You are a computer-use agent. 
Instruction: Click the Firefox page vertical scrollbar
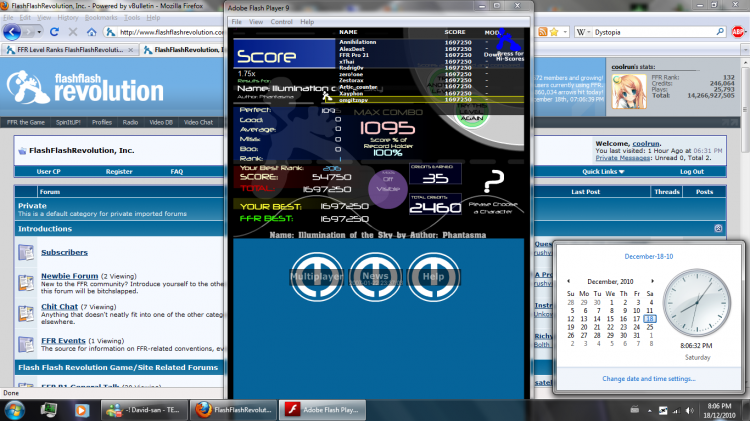[745, 222]
